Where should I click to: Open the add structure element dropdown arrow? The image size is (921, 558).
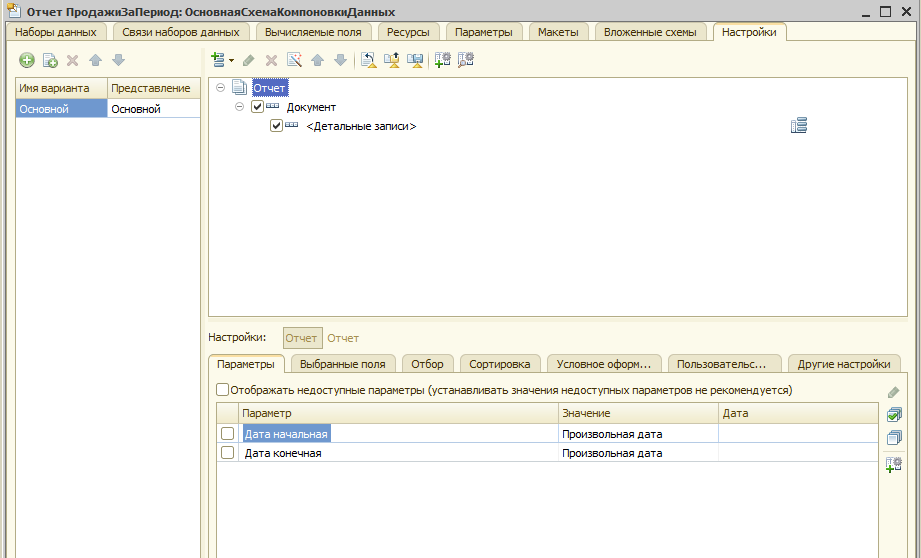[x=231, y=61]
